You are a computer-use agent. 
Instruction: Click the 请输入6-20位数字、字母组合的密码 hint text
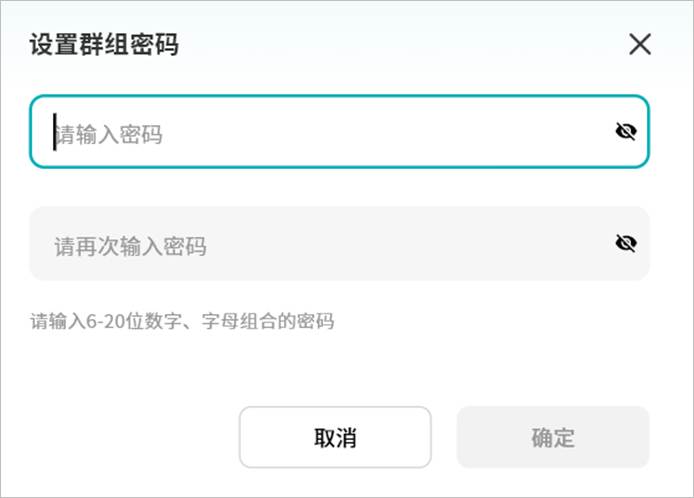pyautogui.click(x=182, y=322)
